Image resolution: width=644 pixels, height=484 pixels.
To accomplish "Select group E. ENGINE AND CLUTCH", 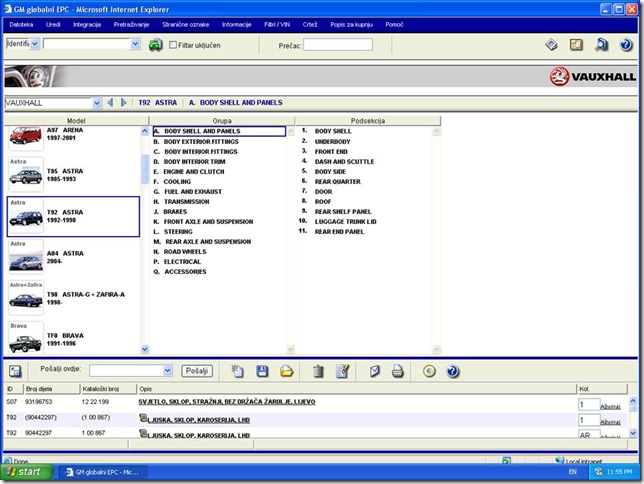I will pyautogui.click(x=189, y=172).
